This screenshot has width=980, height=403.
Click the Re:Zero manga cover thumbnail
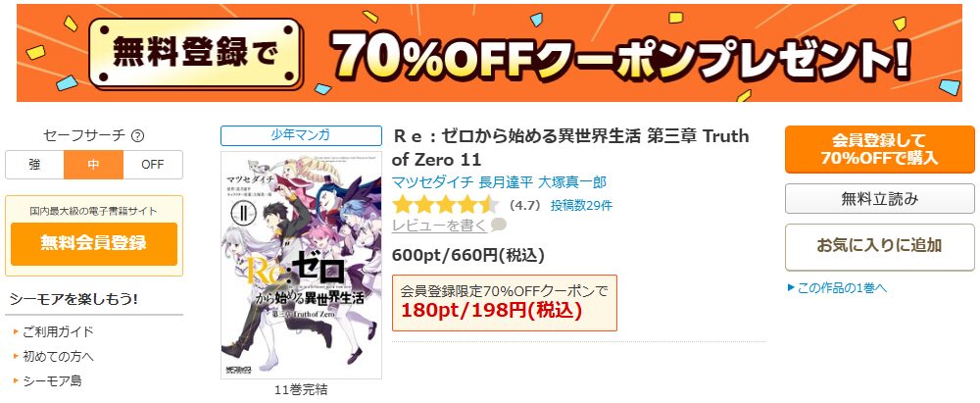coord(301,264)
